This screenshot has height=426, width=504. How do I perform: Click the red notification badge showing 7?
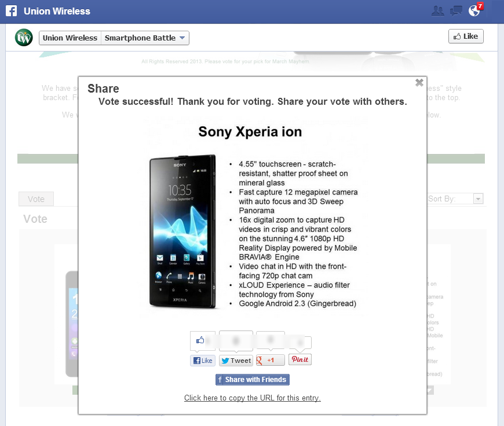(x=480, y=6)
